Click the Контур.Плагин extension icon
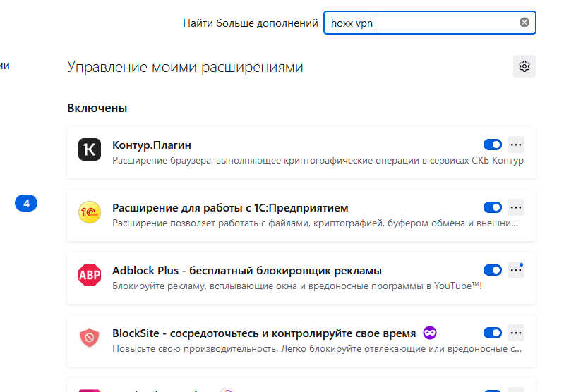 [90, 149]
